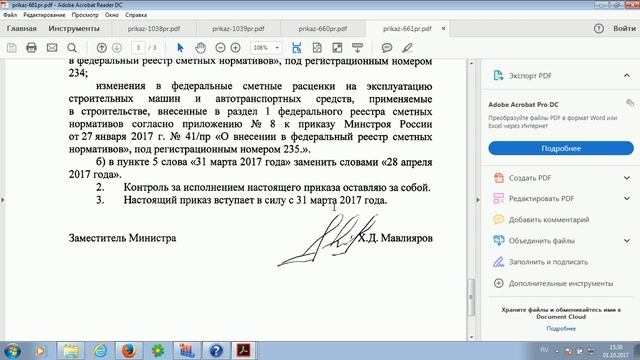Open the Редактирование menu
Viewport: 640px width, 360px height.
coord(44,15)
